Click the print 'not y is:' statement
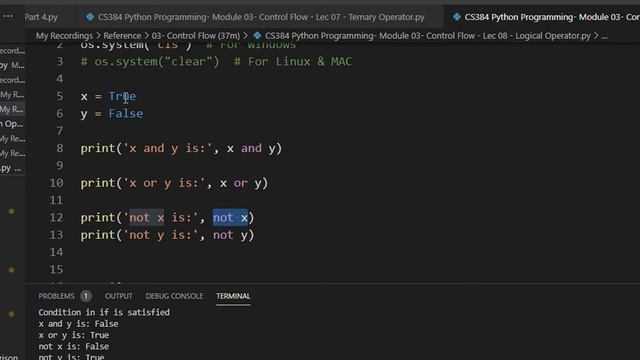 167,235
